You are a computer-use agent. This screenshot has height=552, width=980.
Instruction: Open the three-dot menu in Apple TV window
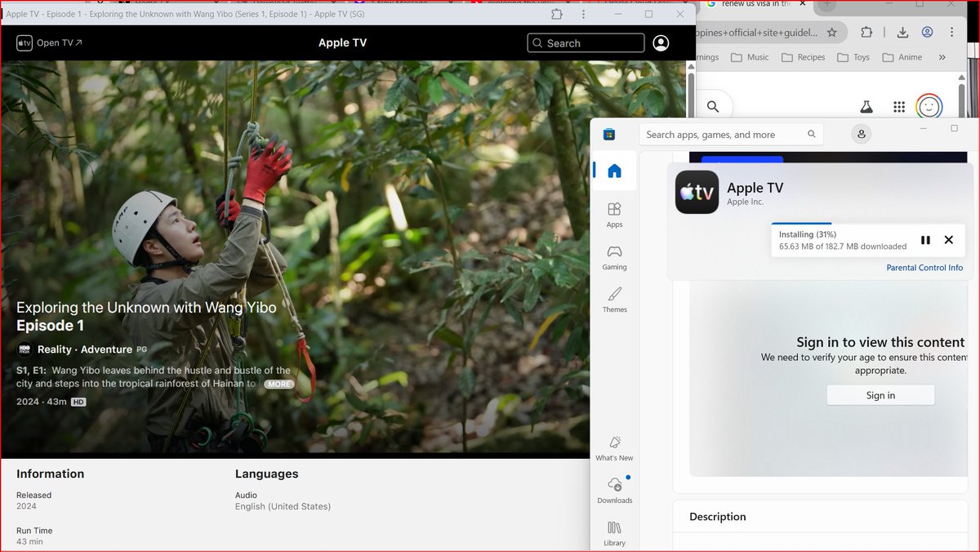coord(583,14)
